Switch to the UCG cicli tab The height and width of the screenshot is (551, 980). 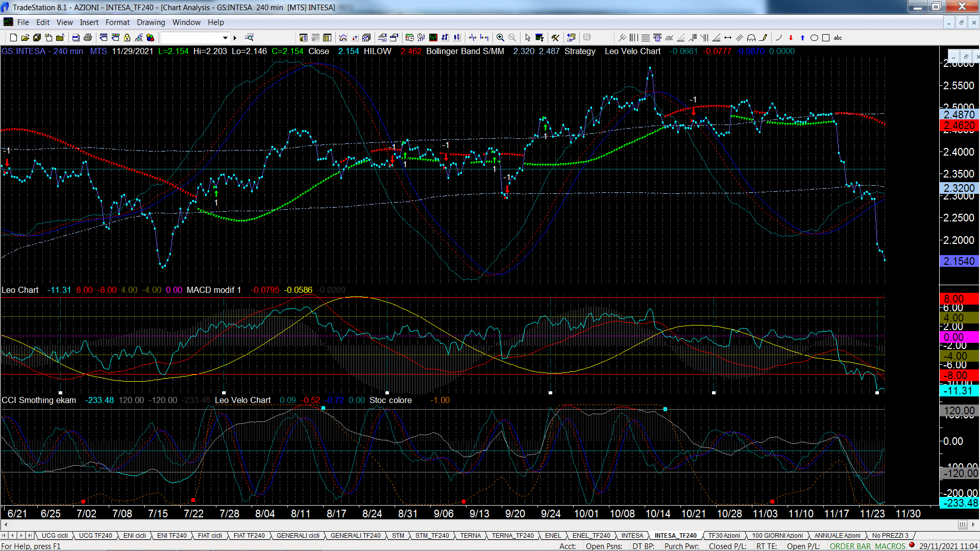pos(55,536)
